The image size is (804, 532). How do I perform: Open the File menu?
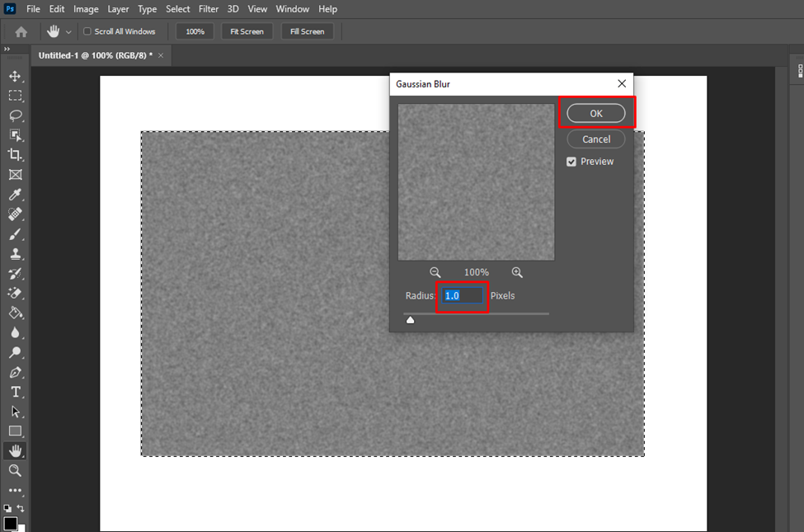33,9
